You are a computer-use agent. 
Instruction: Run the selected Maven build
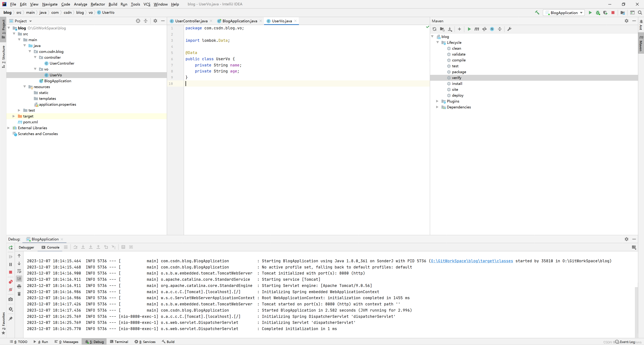point(469,29)
